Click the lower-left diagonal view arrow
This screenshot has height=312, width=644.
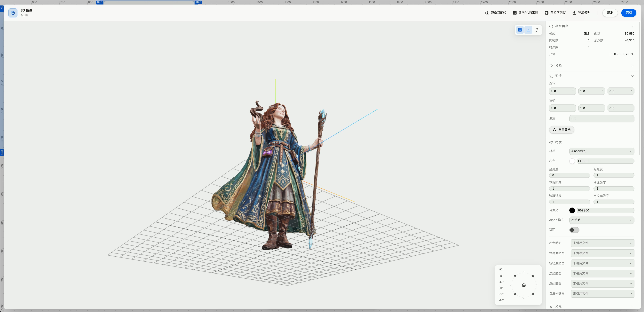(x=515, y=294)
